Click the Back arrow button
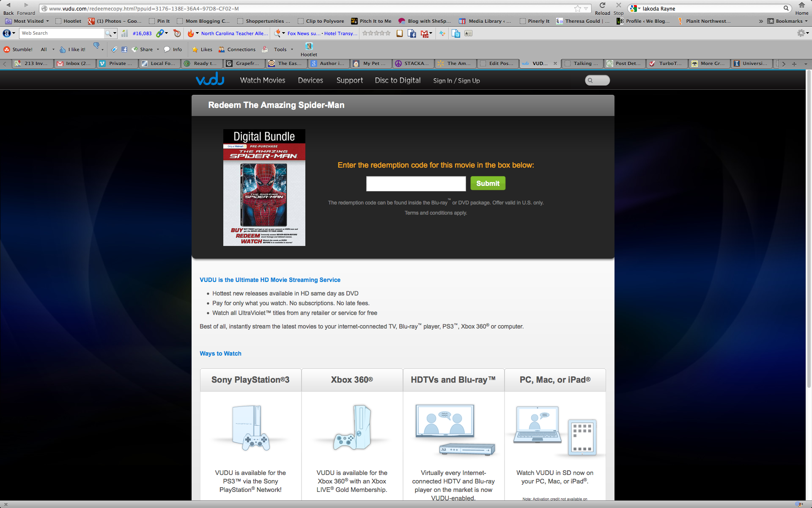812x508 pixels. click(x=8, y=5)
